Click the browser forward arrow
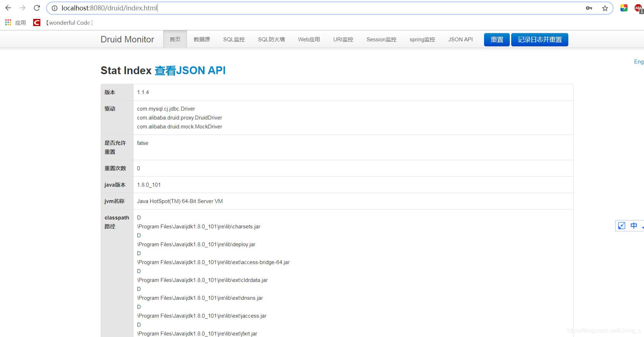 tap(22, 8)
